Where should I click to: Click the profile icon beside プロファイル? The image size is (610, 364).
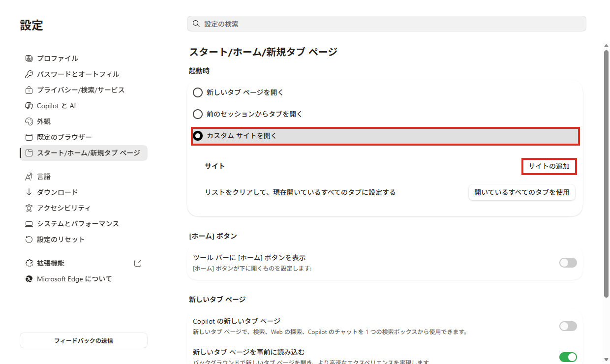coord(29,59)
